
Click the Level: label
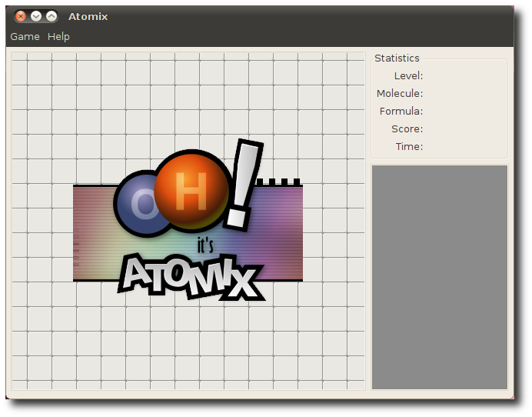pos(408,75)
